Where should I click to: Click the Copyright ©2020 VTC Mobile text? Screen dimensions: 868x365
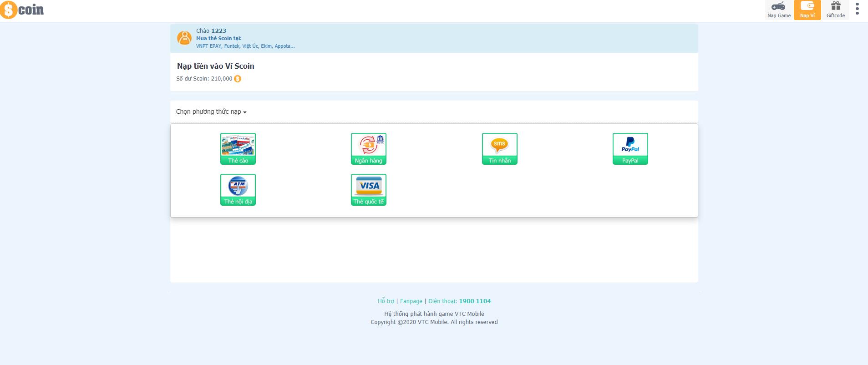pos(434,322)
